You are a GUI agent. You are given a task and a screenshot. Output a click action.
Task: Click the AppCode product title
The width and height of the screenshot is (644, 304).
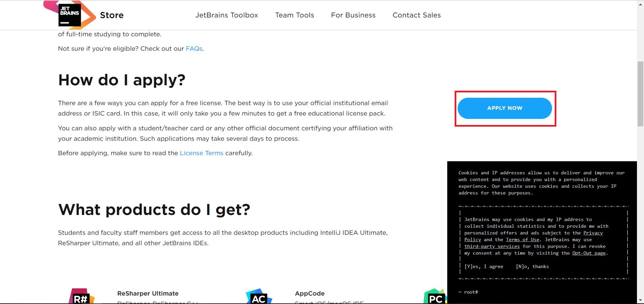310,293
